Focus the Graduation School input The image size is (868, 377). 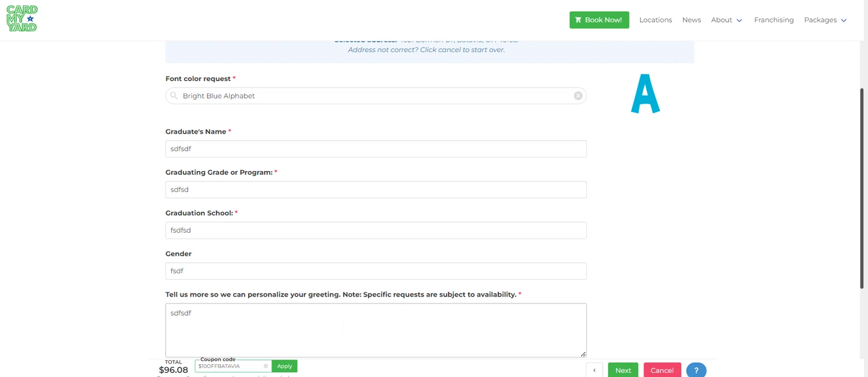[376, 230]
